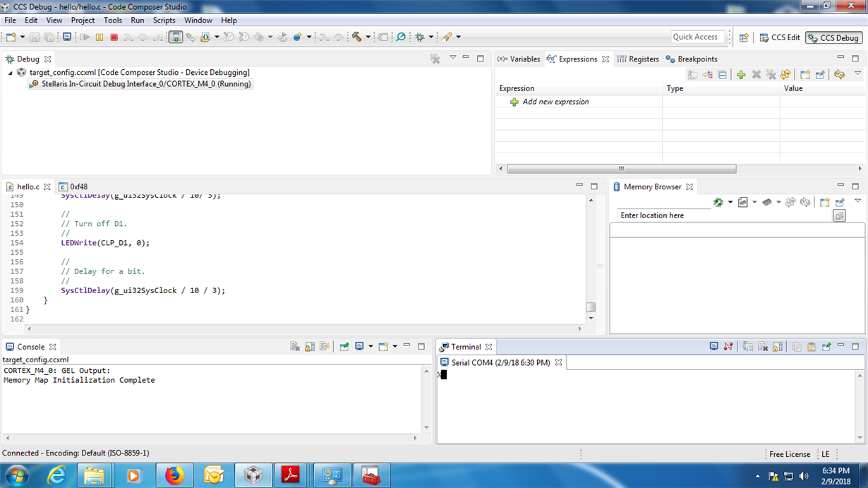Click the Build hammer icon in toolbar
The height and width of the screenshot is (488, 868).
(x=356, y=37)
